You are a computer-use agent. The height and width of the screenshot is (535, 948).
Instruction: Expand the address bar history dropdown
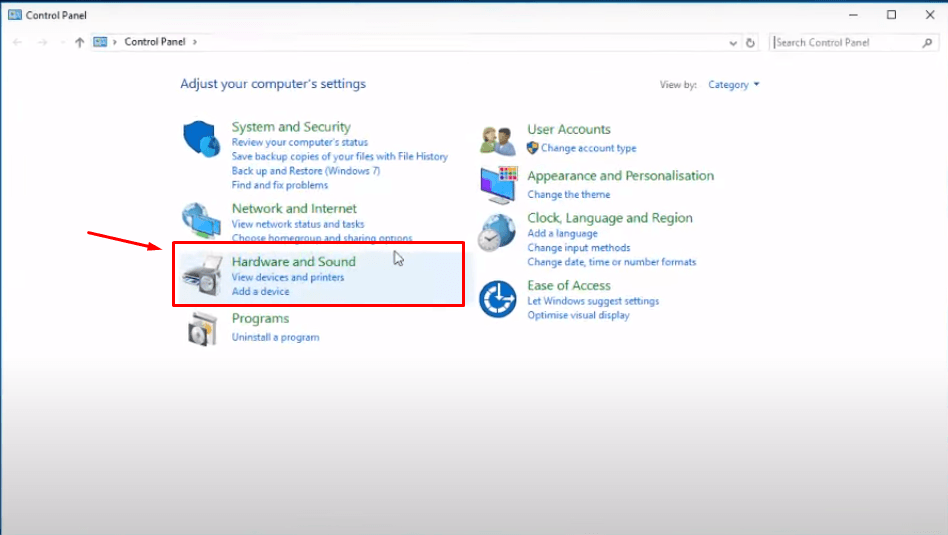point(733,43)
